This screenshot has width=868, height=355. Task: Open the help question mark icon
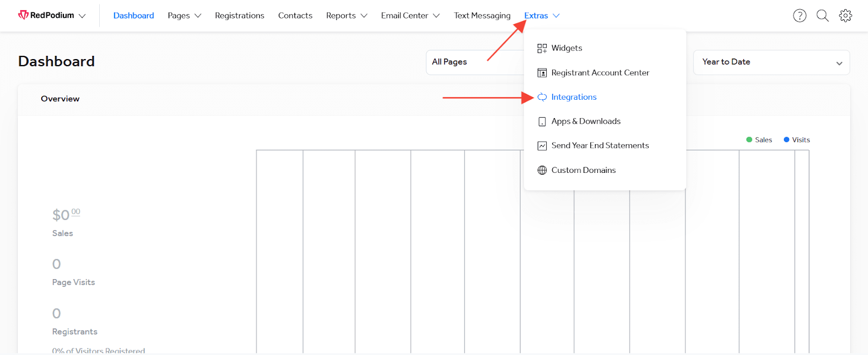tap(800, 16)
